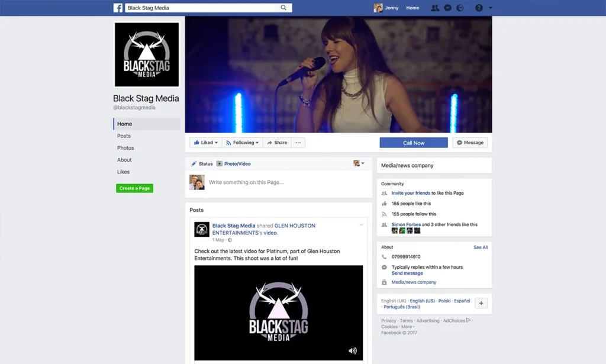This screenshot has height=364, width=606.
Task: Open the Advertising footer link
Action: click(x=428, y=321)
